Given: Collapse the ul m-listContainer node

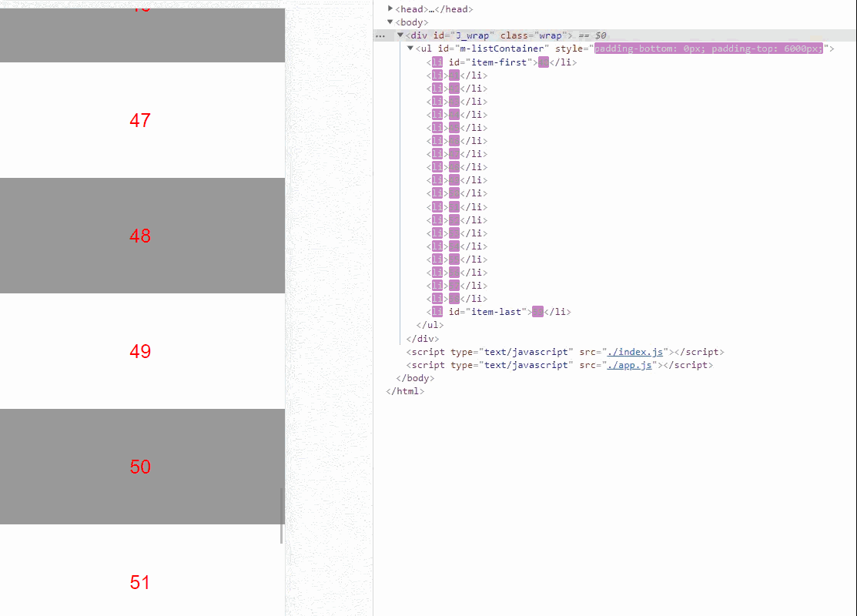Looking at the screenshot, I should (410, 48).
